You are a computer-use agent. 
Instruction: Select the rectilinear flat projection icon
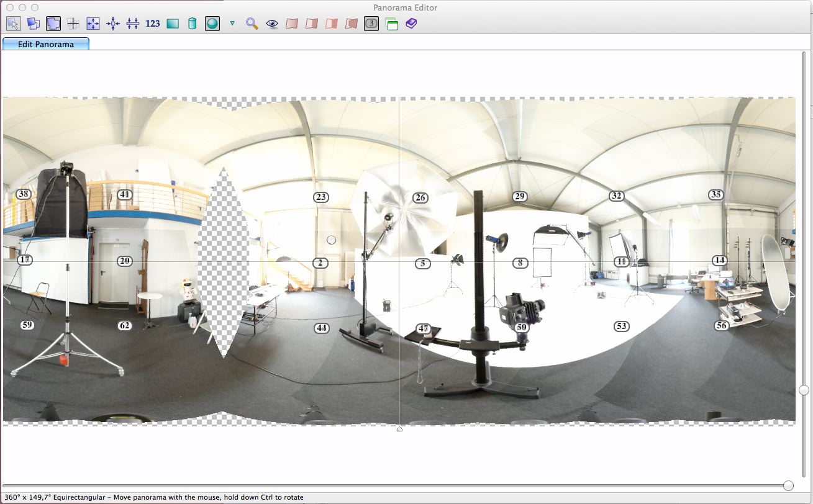173,24
